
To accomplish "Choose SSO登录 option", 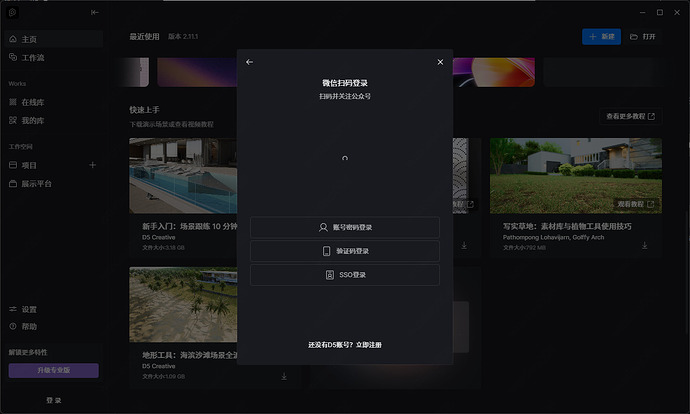I will pyautogui.click(x=345, y=275).
